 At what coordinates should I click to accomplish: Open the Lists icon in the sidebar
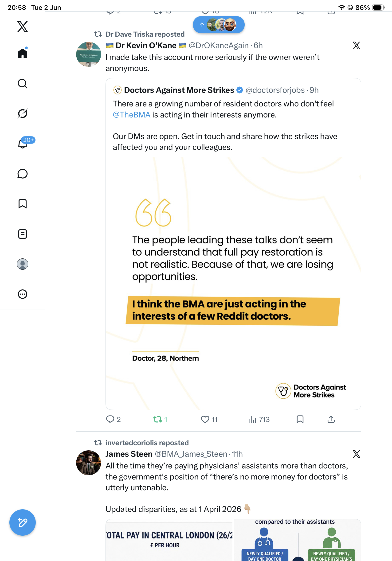point(23,234)
